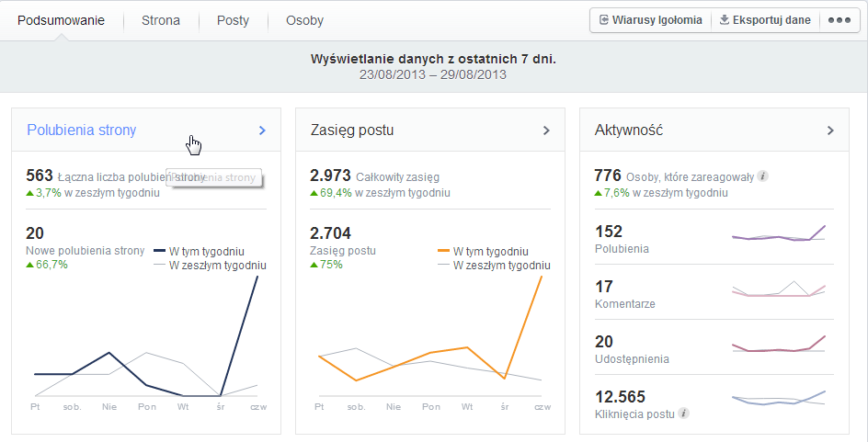
Task: Click the share icon in Wiarusy Igołomia button
Action: [x=604, y=20]
